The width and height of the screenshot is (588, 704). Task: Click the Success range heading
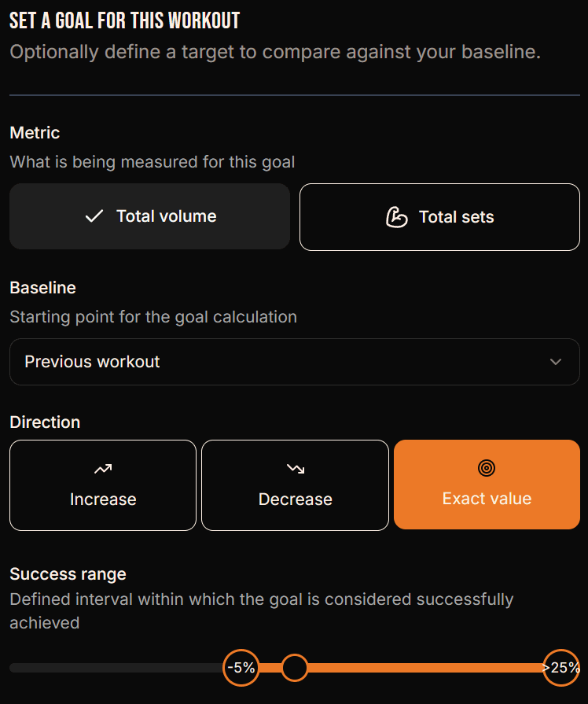click(x=68, y=574)
